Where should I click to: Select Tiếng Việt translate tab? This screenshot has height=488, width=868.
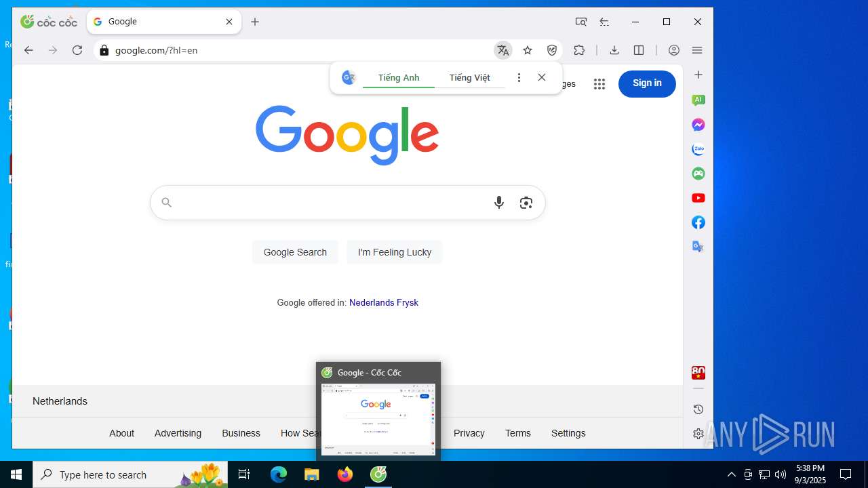click(469, 77)
